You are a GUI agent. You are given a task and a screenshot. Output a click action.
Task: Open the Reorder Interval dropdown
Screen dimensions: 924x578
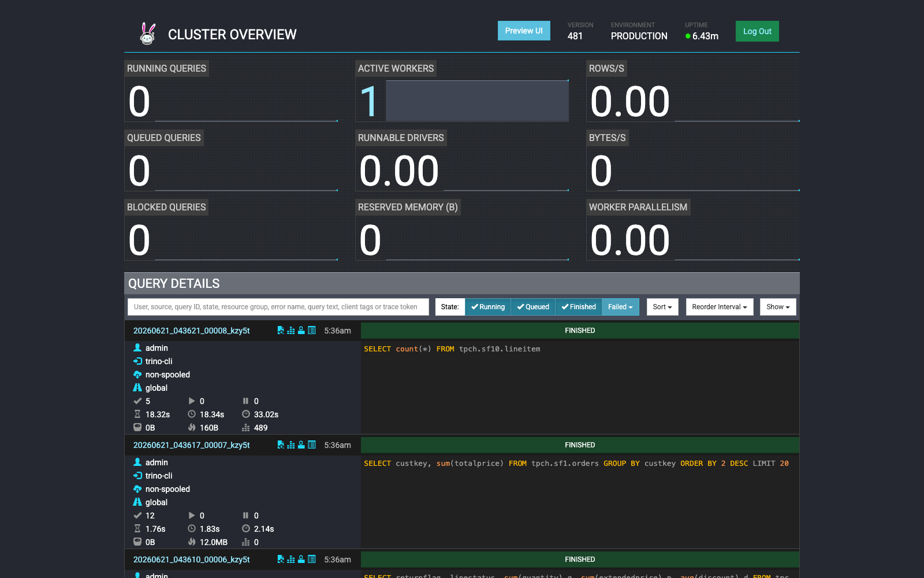point(720,307)
